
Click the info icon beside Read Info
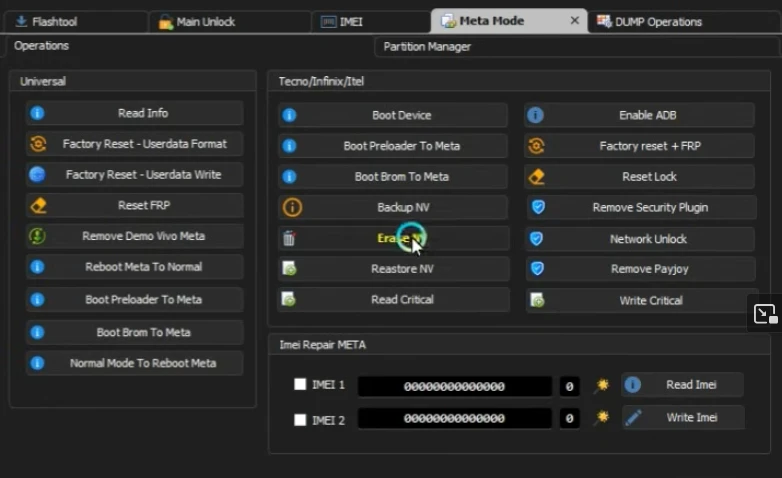pos(37,113)
